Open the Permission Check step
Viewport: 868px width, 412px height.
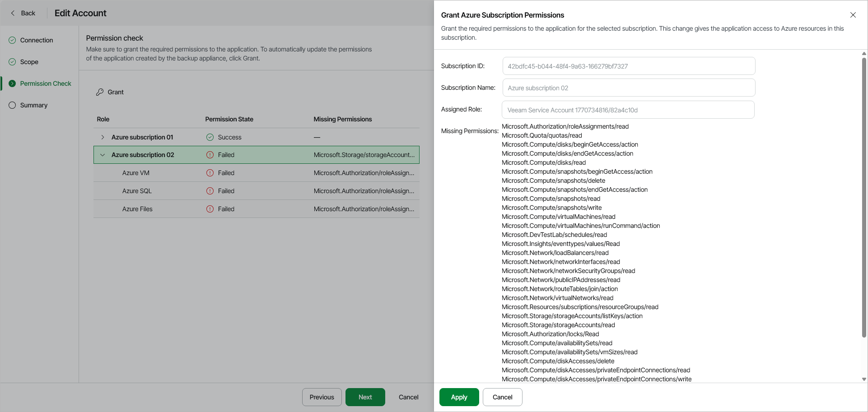point(45,83)
